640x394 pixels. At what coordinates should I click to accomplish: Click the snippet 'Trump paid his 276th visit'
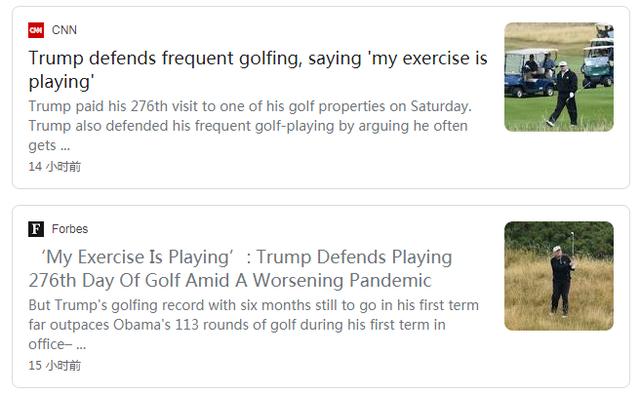coord(250,106)
